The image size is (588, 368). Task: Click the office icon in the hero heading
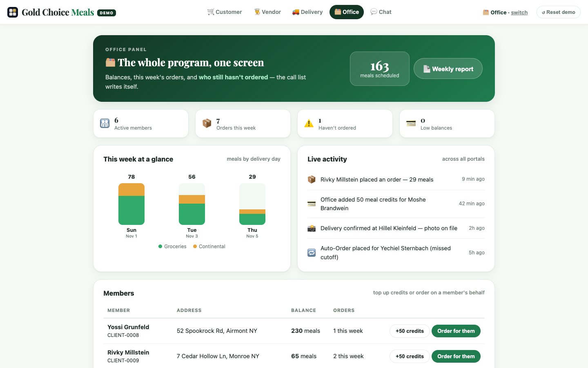tap(110, 63)
